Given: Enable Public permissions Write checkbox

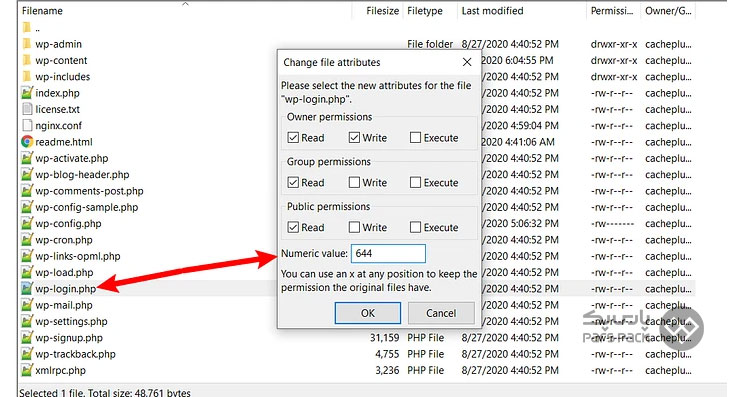Looking at the screenshot, I should pos(354,227).
